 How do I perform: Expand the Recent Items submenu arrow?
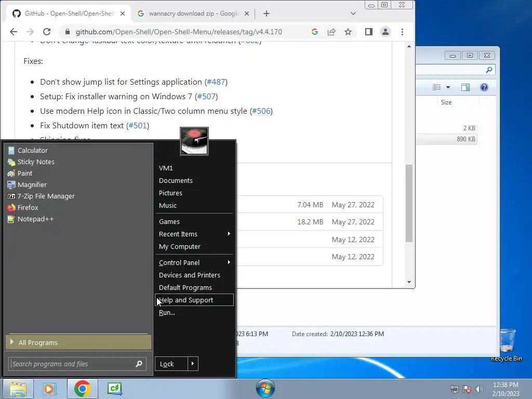[x=229, y=234]
